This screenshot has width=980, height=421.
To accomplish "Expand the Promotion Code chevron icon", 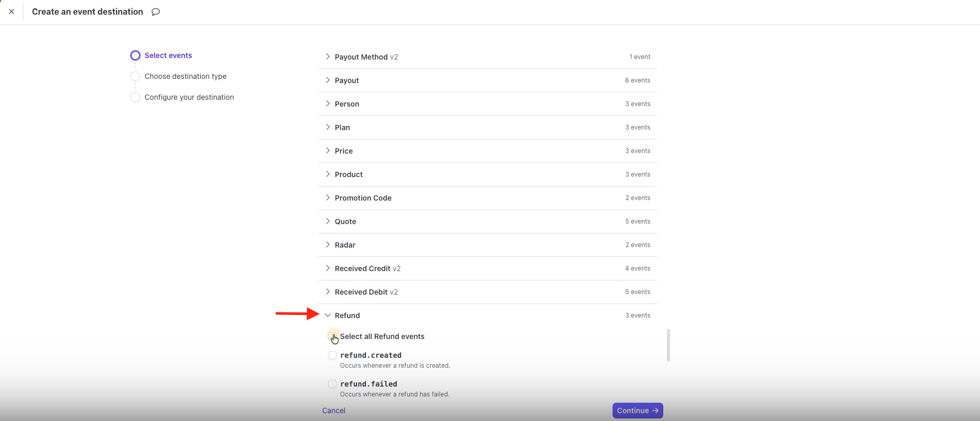I will coord(328,197).
